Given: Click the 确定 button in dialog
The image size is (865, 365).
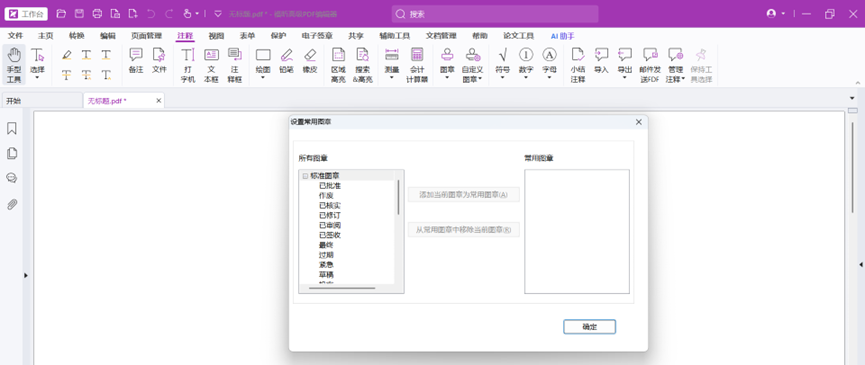Looking at the screenshot, I should coord(589,327).
